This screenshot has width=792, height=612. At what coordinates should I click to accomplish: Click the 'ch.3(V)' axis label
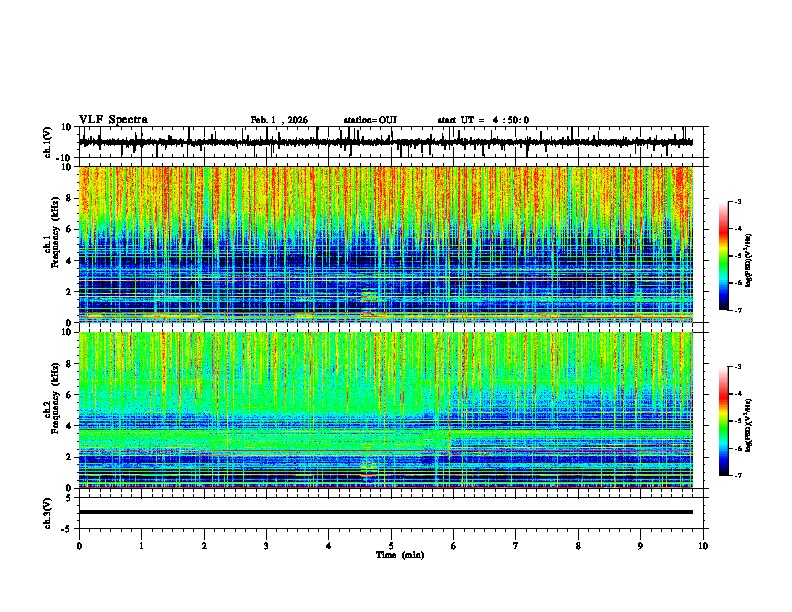(x=48, y=513)
